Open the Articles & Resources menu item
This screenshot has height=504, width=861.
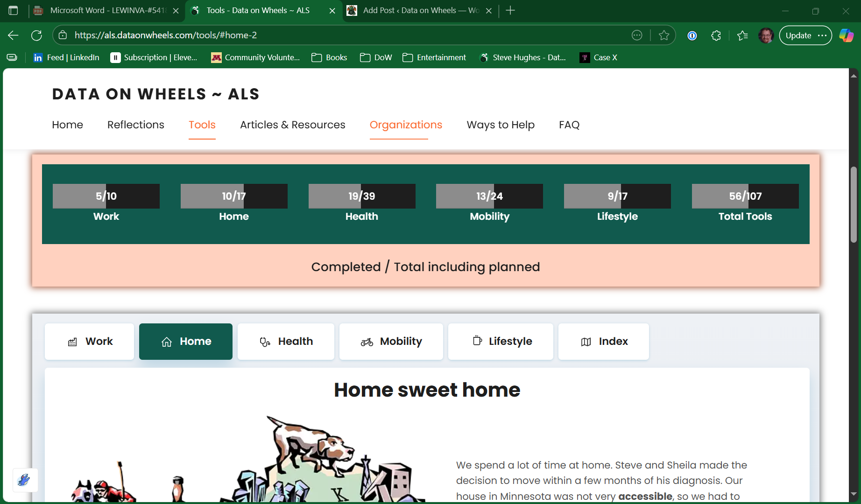[x=292, y=125]
